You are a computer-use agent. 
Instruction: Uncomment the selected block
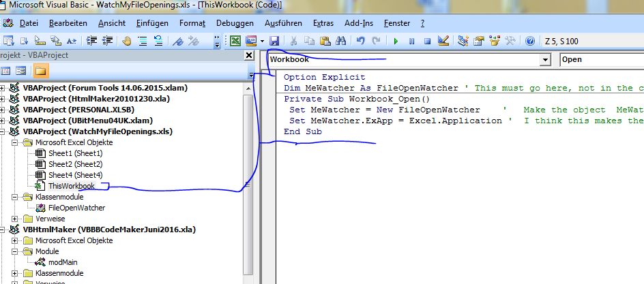(x=158, y=41)
